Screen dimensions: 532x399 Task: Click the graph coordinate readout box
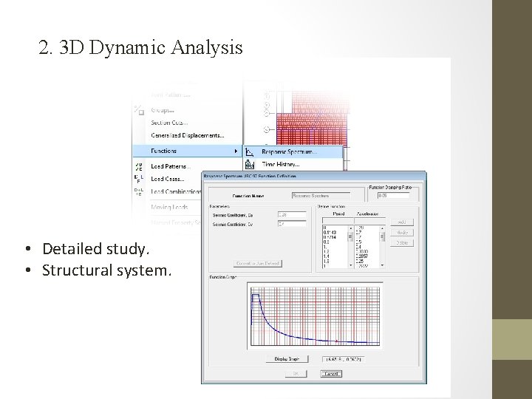tap(344, 359)
